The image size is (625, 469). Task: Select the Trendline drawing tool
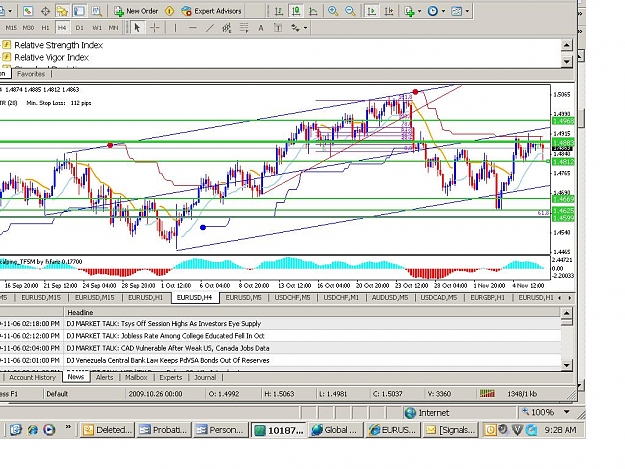pyautogui.click(x=210, y=27)
